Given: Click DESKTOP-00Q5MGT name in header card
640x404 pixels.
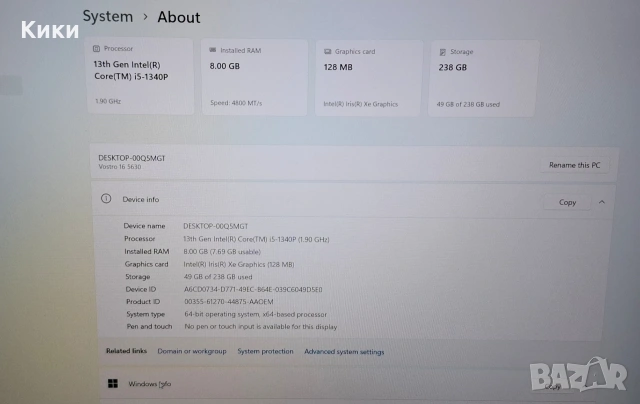Looking at the screenshot, I should point(131,158).
